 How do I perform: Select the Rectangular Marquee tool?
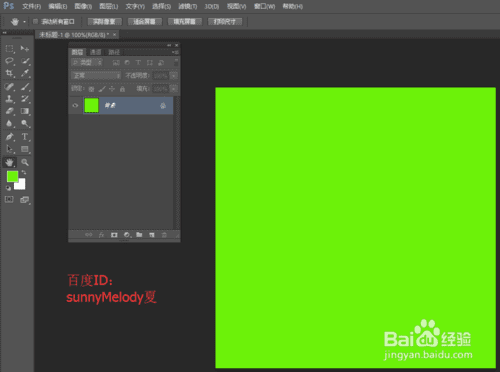point(9,49)
